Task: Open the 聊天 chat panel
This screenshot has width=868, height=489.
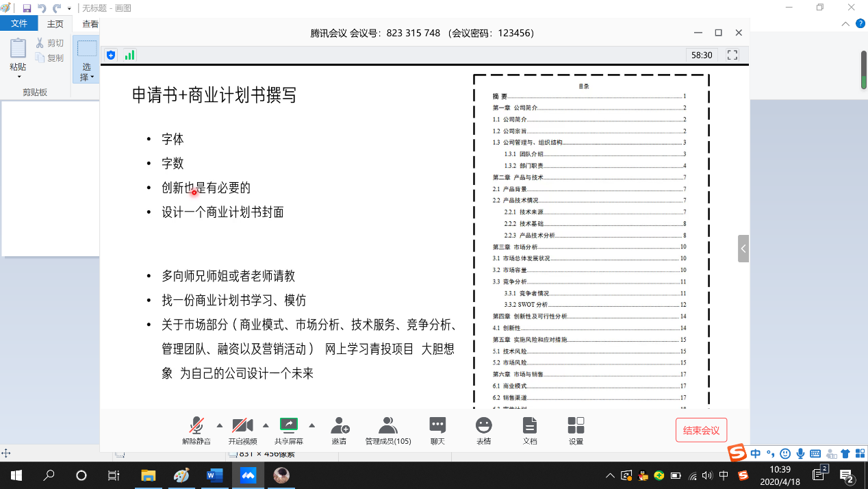Action: click(437, 426)
